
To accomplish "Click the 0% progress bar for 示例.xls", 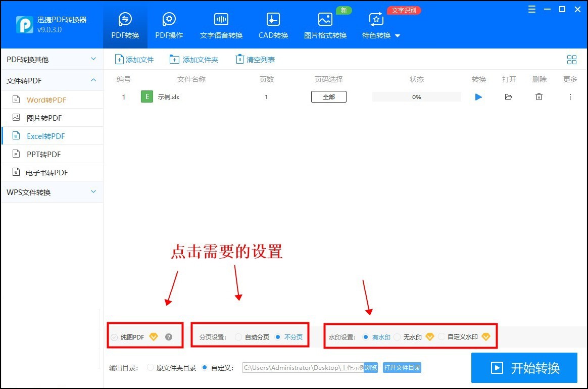I will click(416, 96).
